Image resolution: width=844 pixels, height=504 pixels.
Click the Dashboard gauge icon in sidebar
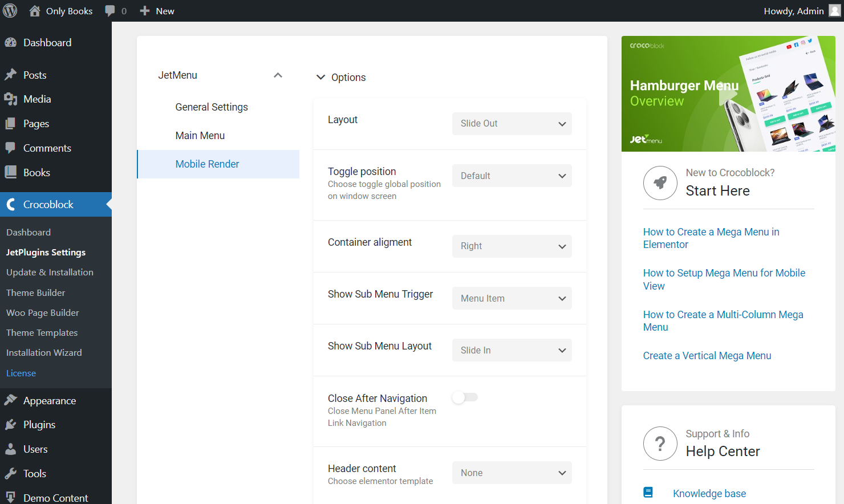click(x=10, y=43)
